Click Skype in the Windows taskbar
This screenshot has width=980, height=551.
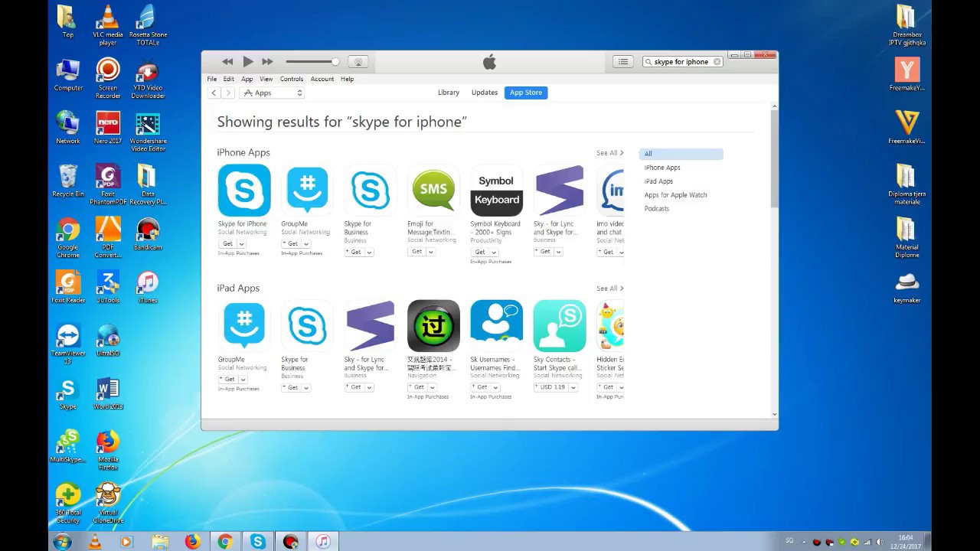click(258, 541)
